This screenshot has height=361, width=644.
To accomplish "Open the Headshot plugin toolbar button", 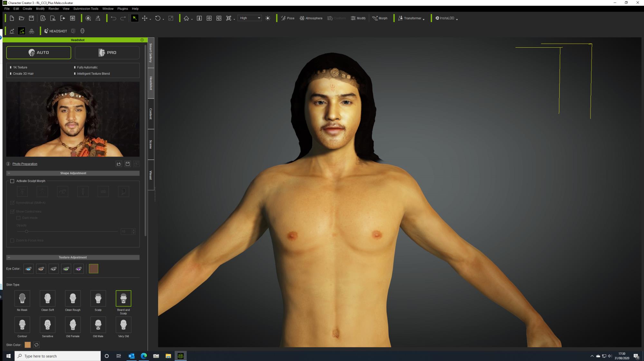I will coord(56,31).
